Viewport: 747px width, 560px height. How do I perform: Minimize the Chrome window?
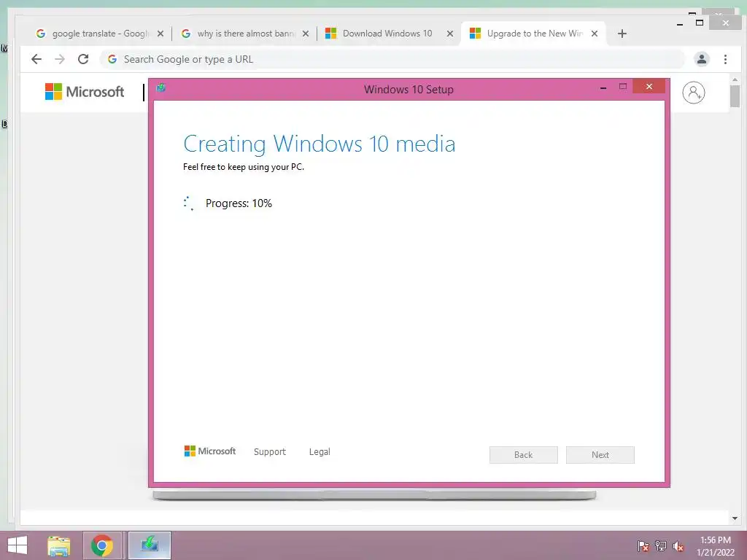680,24
